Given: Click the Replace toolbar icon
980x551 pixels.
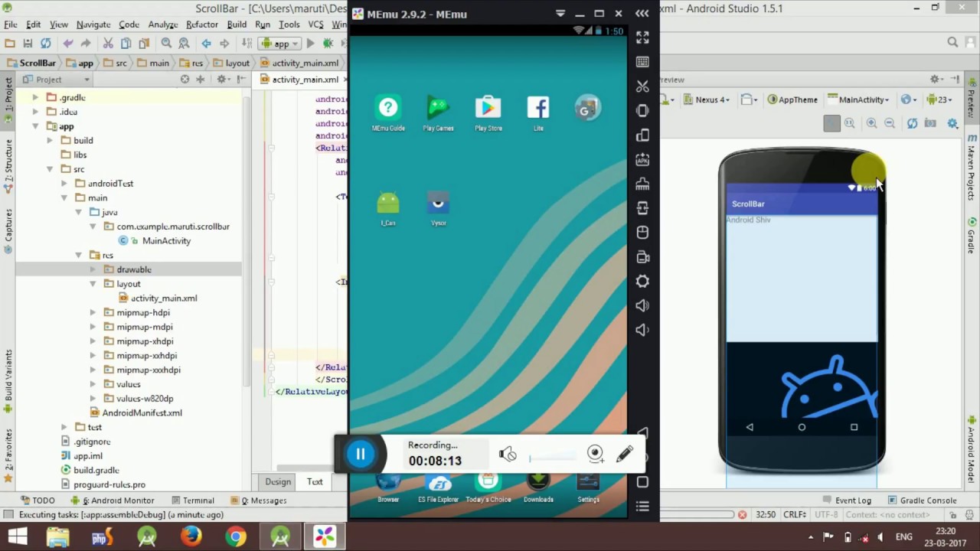Looking at the screenshot, I should tap(184, 44).
